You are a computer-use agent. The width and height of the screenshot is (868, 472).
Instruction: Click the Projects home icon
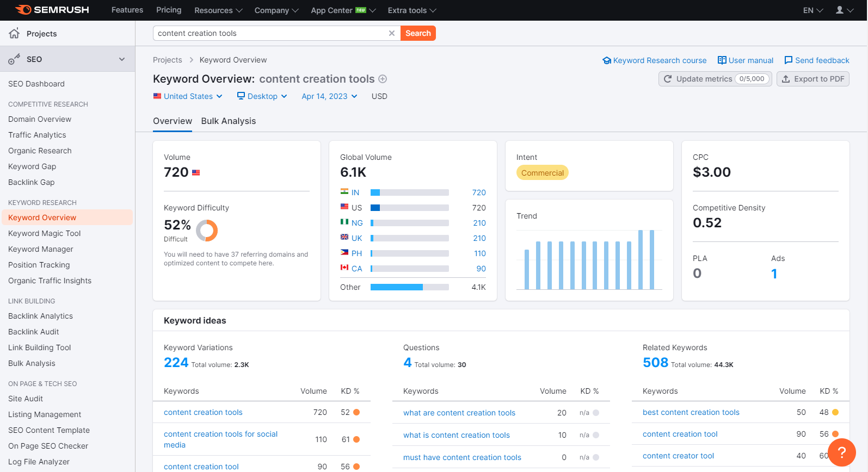pos(14,33)
